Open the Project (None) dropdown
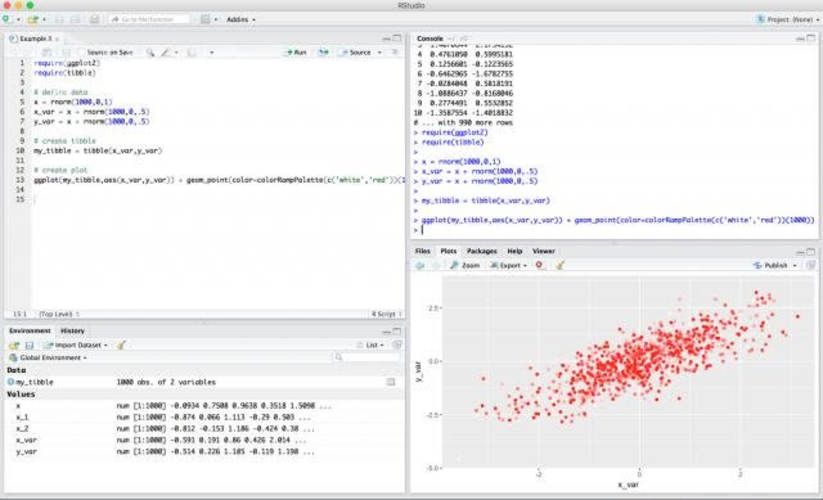 [x=787, y=19]
